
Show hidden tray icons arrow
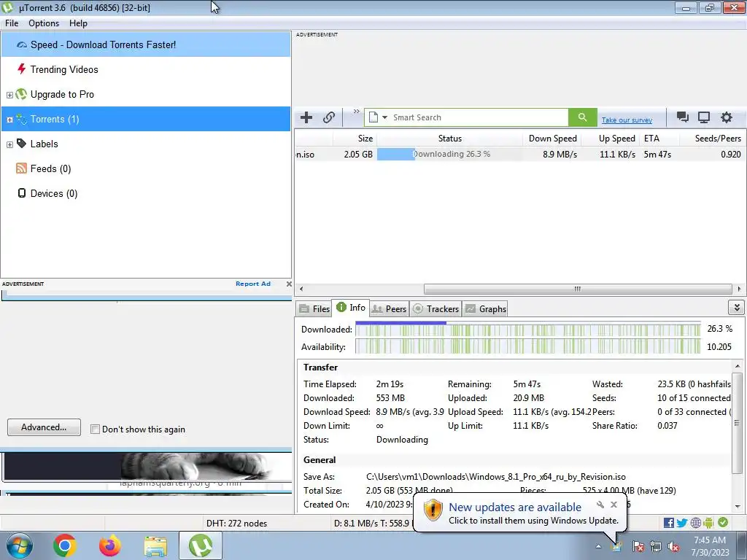pos(598,546)
